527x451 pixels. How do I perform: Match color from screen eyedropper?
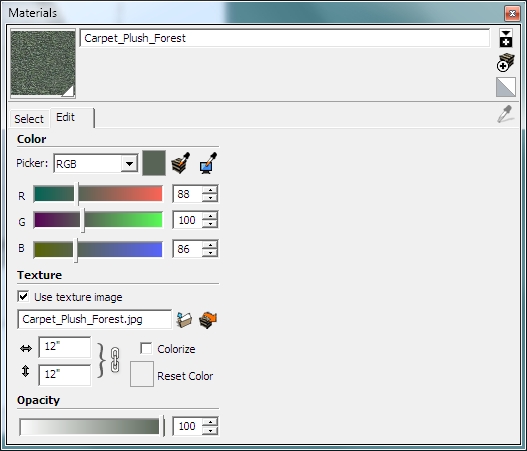click(208, 163)
